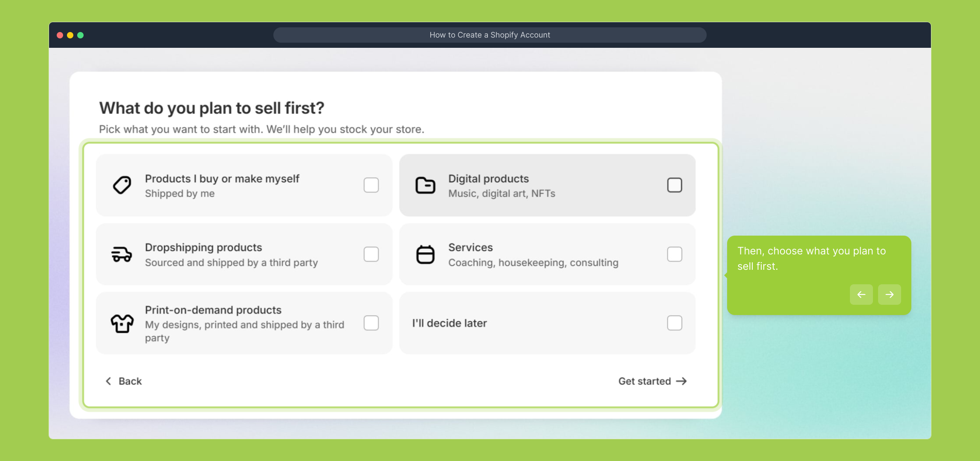The width and height of the screenshot is (980, 461).
Task: Go back with the Back link
Action: click(130, 381)
